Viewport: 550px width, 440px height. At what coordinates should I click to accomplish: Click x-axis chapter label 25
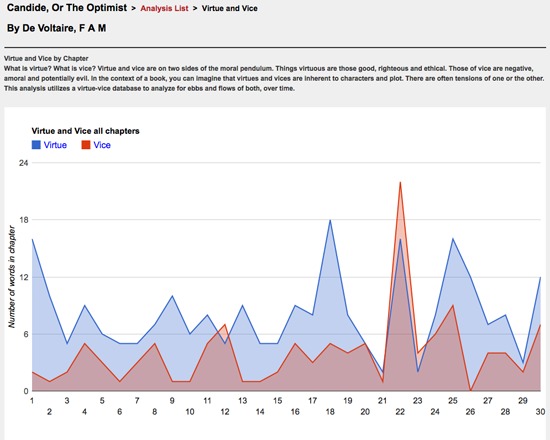click(453, 401)
